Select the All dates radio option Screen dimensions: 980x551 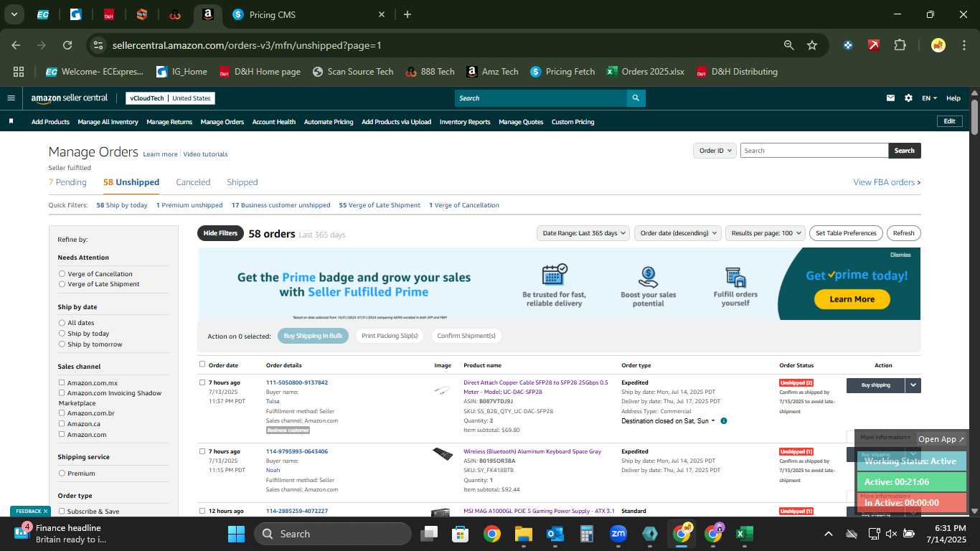[62, 323]
